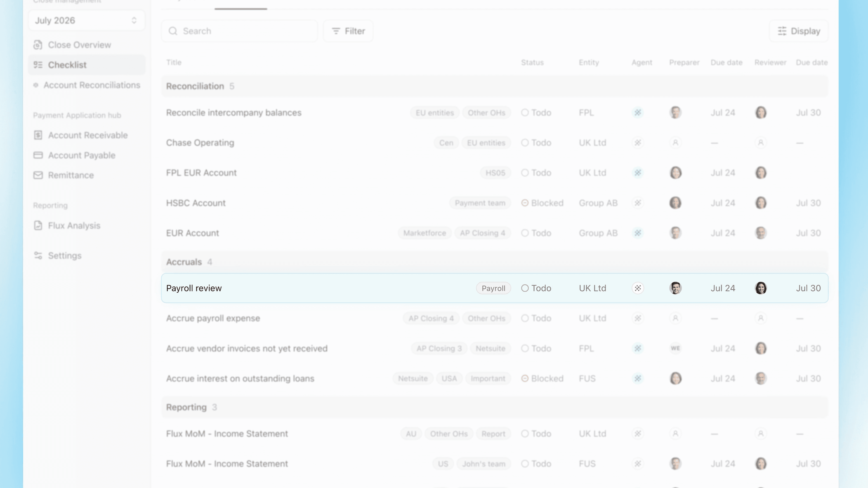Screen dimensions: 868x488
Task: Collapse the Reporting group header
Action: coord(495,407)
